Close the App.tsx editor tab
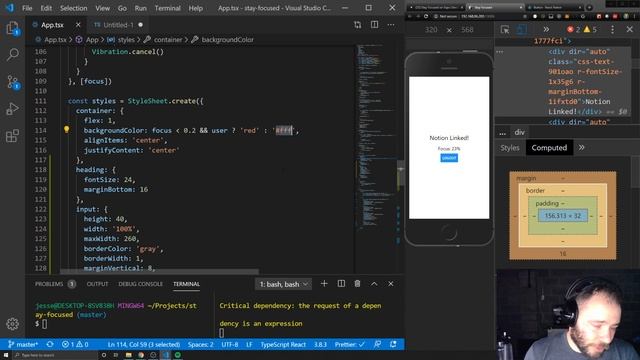The image size is (640, 360). (x=78, y=25)
